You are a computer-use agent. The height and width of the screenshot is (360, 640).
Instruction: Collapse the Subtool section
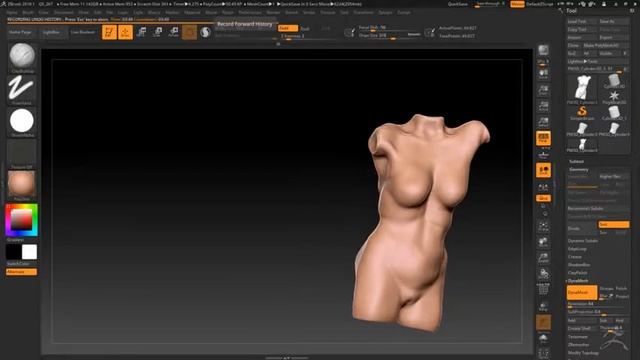tap(576, 162)
